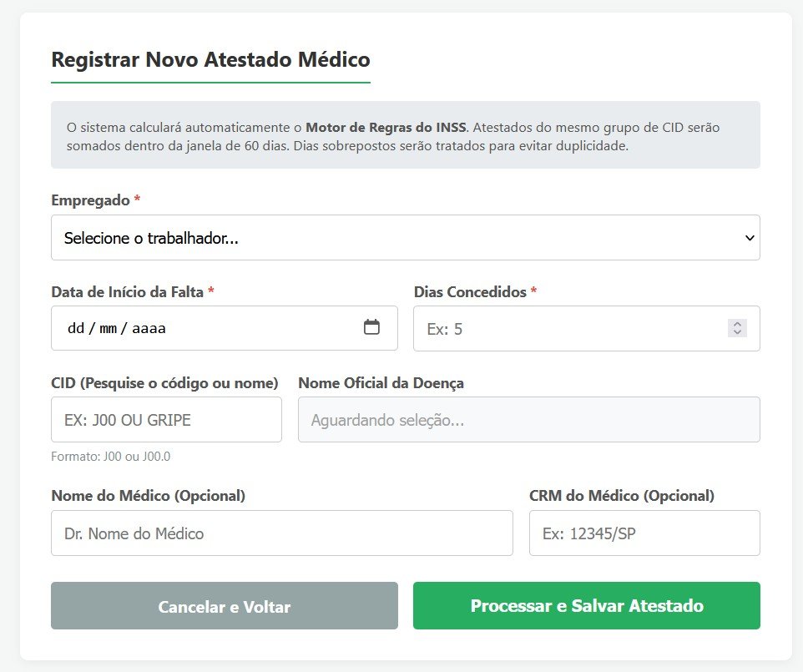This screenshot has height=672, width=803.
Task: Click the Nome Oficial da Doença field
Action: [x=529, y=419]
